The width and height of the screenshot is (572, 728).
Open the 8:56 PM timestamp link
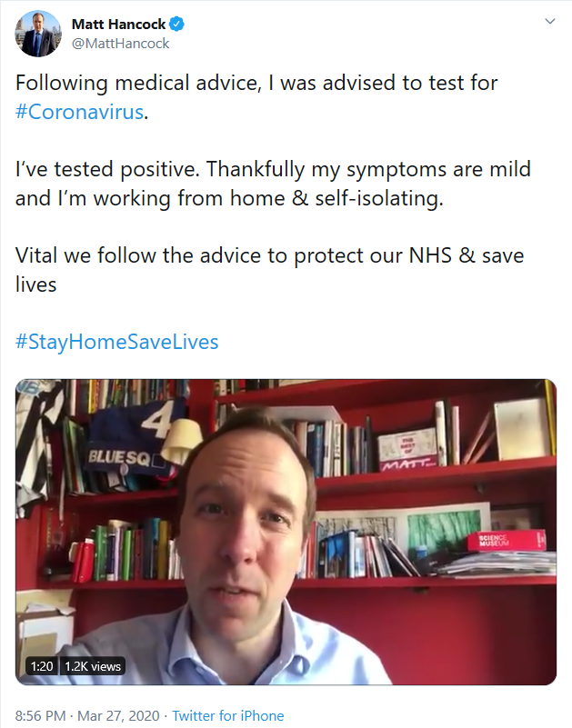point(40,715)
